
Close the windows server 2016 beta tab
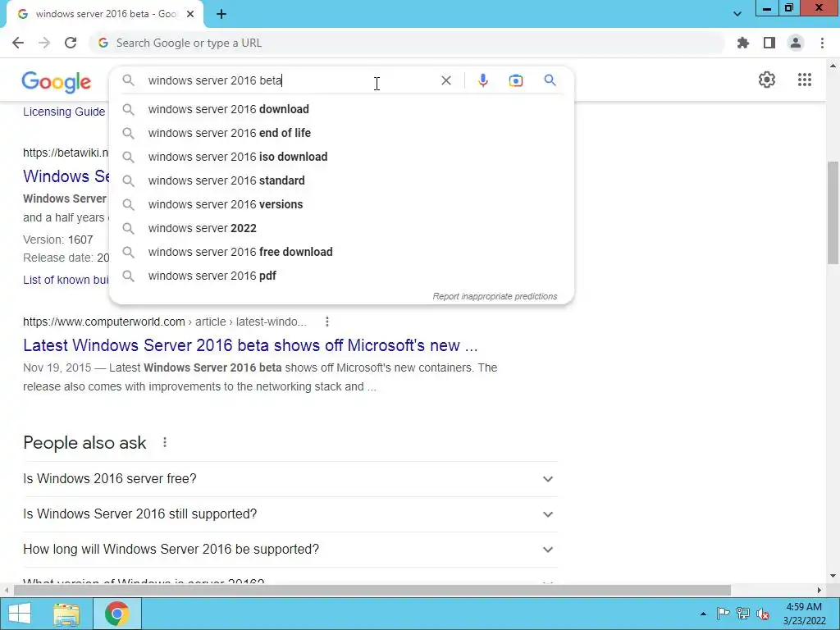(x=190, y=14)
